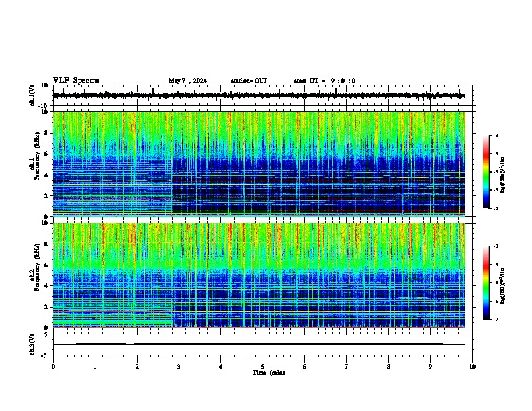The image size is (532, 411).
Task: Click the "6" kHz tick of ch.1 spectrogram
Action: tap(46, 154)
